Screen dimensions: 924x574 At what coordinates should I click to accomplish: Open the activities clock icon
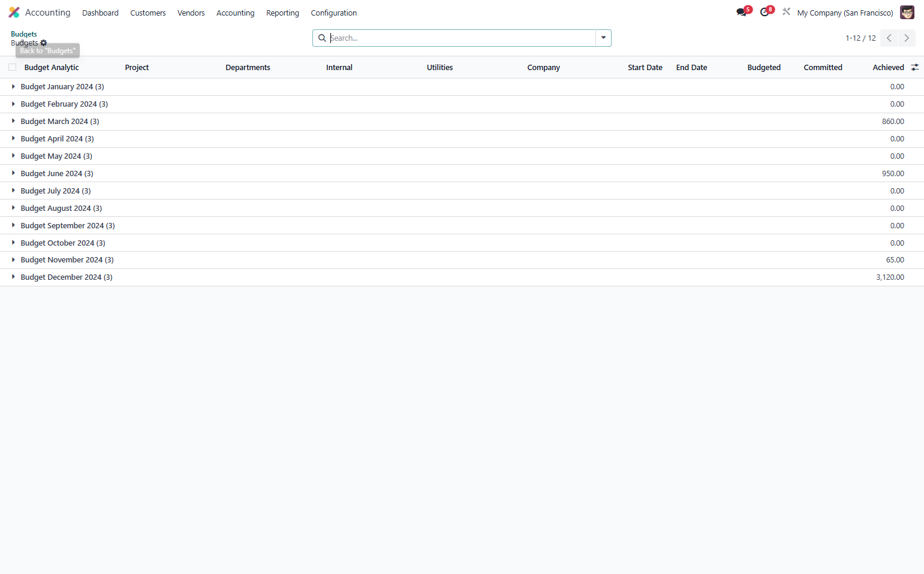click(x=765, y=12)
